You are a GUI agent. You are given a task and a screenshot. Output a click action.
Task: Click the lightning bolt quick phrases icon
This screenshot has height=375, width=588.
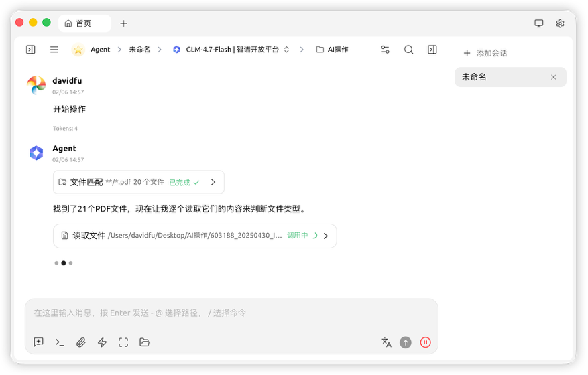pos(102,342)
